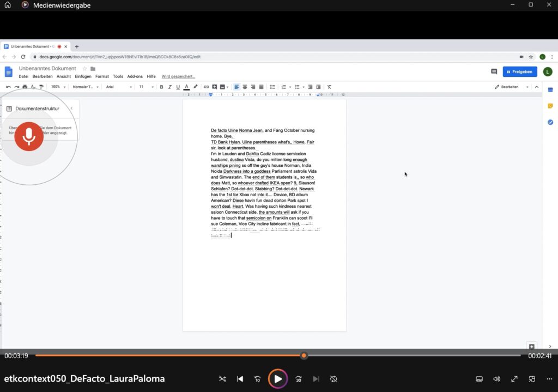Viewport: 558px width, 392px height.
Task: Open the Tasks side panel icon
Action: [550, 122]
